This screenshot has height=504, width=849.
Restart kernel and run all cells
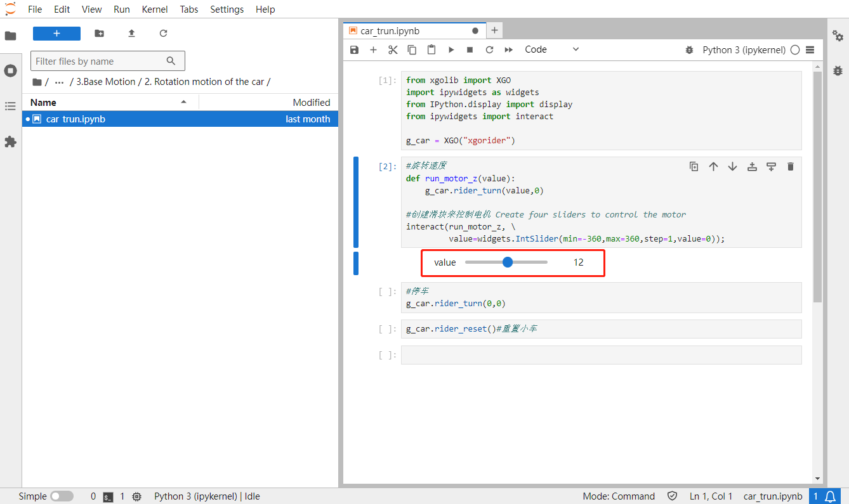(509, 49)
